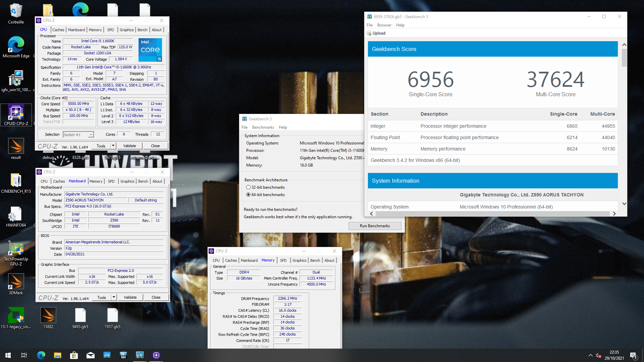Open Microsoft Store from the taskbar

pyautogui.click(x=74, y=355)
